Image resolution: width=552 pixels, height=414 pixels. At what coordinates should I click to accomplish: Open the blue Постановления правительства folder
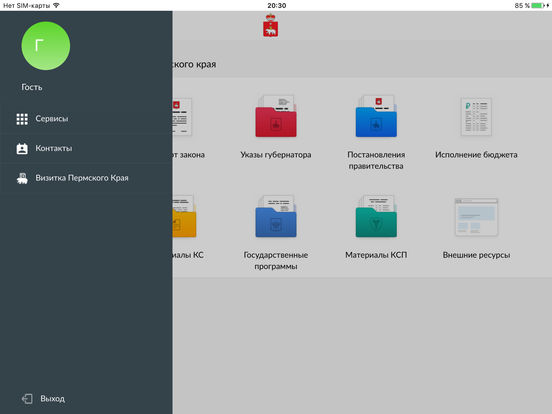tap(376, 116)
